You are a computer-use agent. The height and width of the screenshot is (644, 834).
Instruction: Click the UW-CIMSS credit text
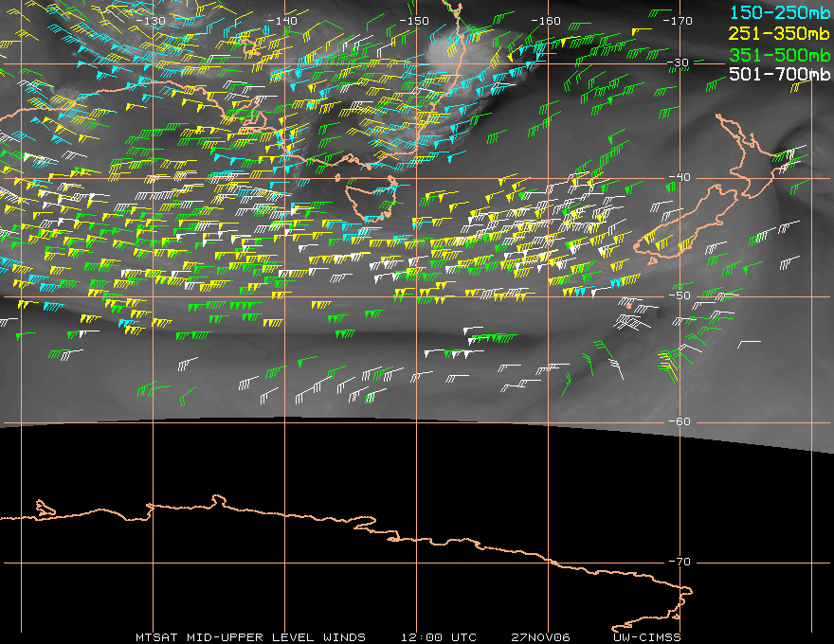pyautogui.click(x=646, y=637)
